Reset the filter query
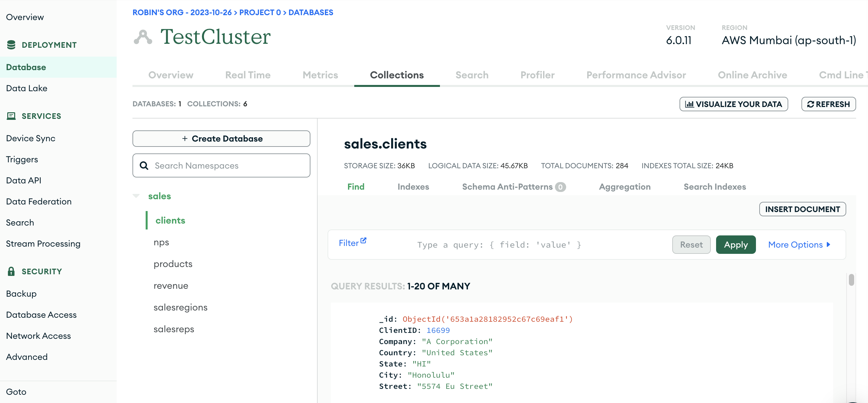 point(691,244)
